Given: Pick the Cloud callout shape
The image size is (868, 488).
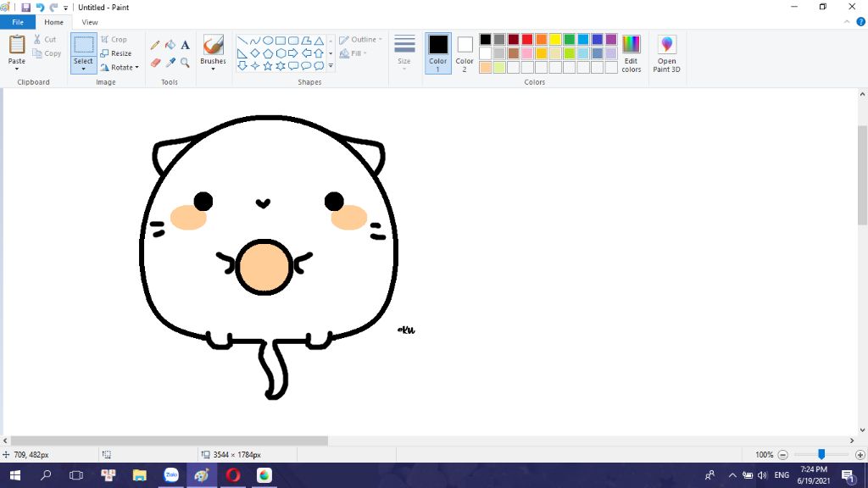Looking at the screenshot, I should pos(319,66).
